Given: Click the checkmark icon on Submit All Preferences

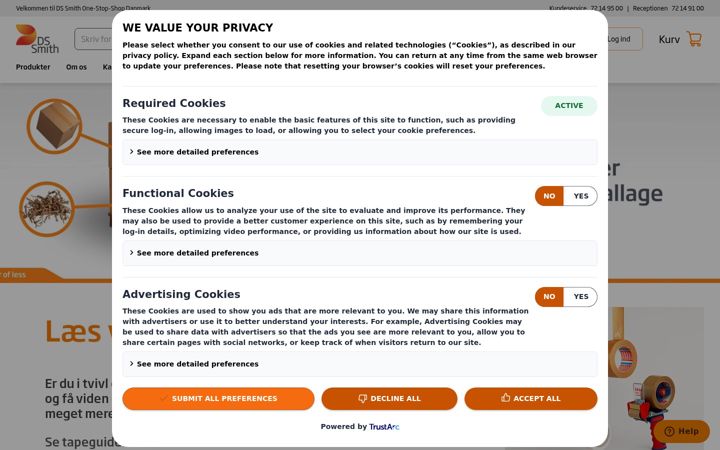Looking at the screenshot, I should click(163, 399).
